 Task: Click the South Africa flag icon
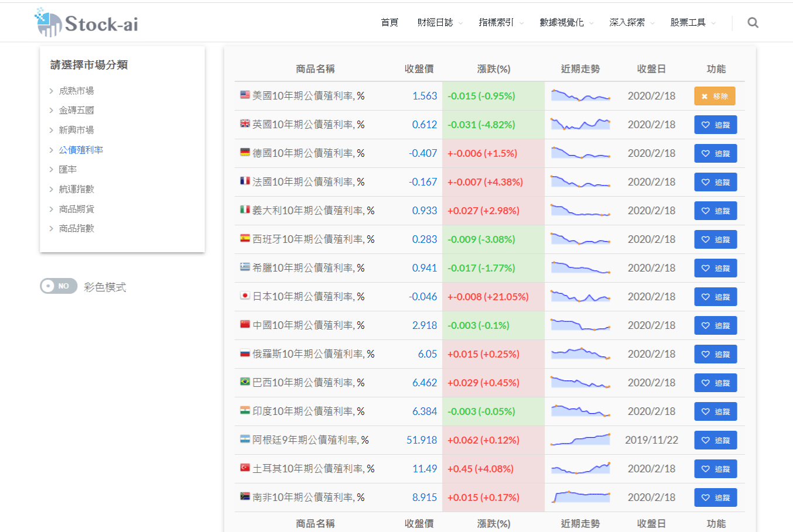tap(245, 496)
